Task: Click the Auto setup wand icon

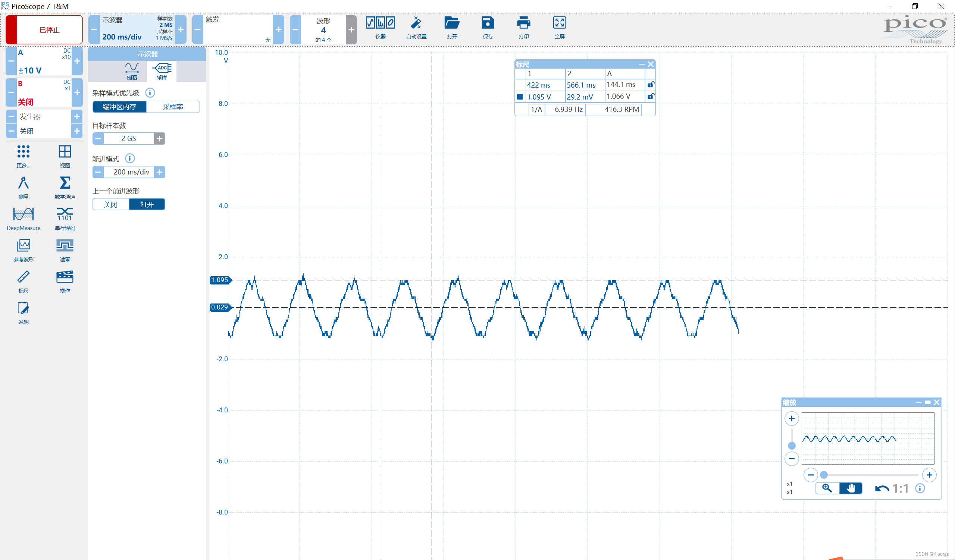Action: point(416,23)
